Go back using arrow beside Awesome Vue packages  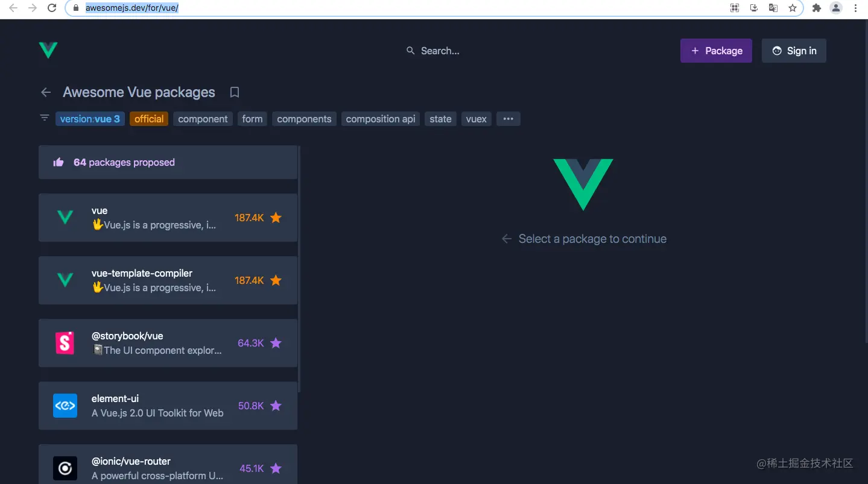pyautogui.click(x=46, y=92)
